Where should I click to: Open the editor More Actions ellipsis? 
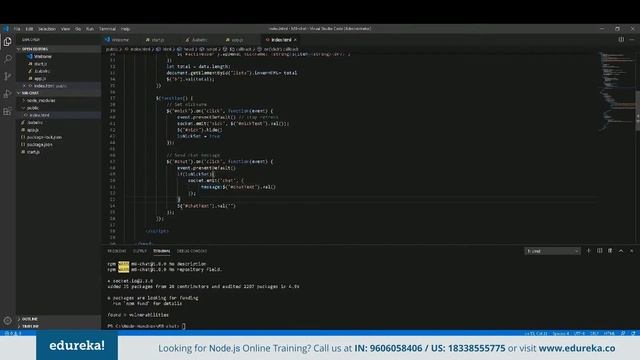pyautogui.click(x=631, y=40)
